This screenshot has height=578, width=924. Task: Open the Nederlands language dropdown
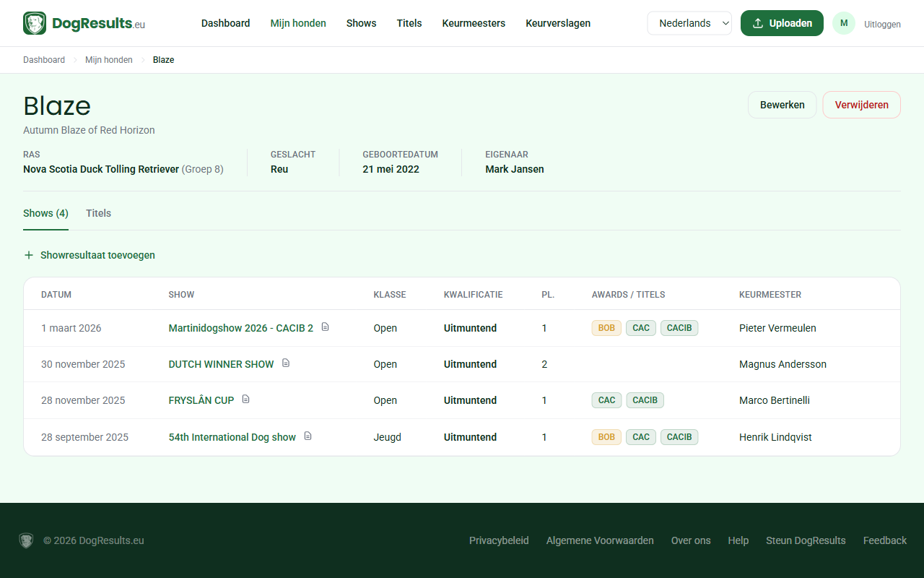coord(689,23)
